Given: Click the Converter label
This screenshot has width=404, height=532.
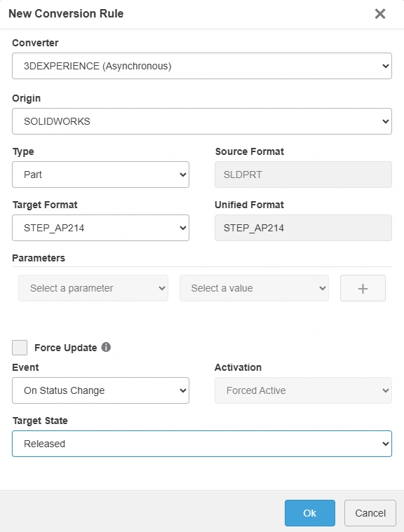Looking at the screenshot, I should (35, 43).
